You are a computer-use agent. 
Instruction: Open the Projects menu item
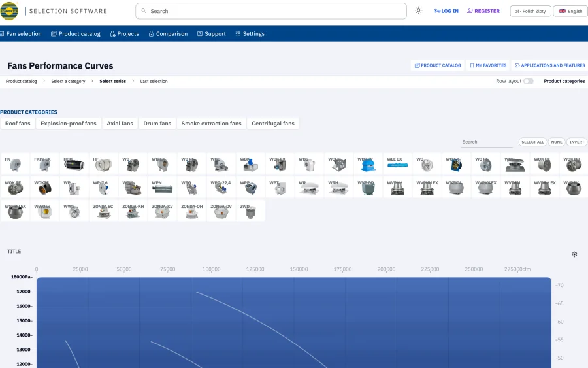tap(125, 34)
